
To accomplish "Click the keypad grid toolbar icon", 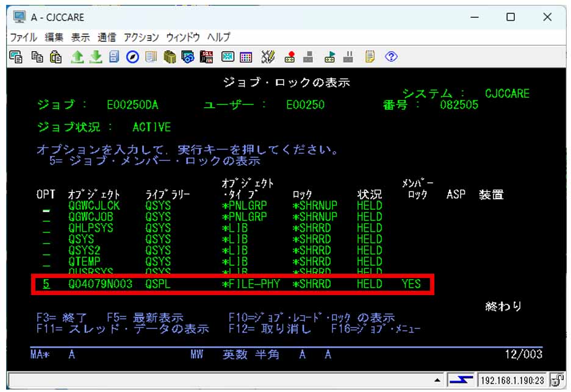I will point(246,57).
